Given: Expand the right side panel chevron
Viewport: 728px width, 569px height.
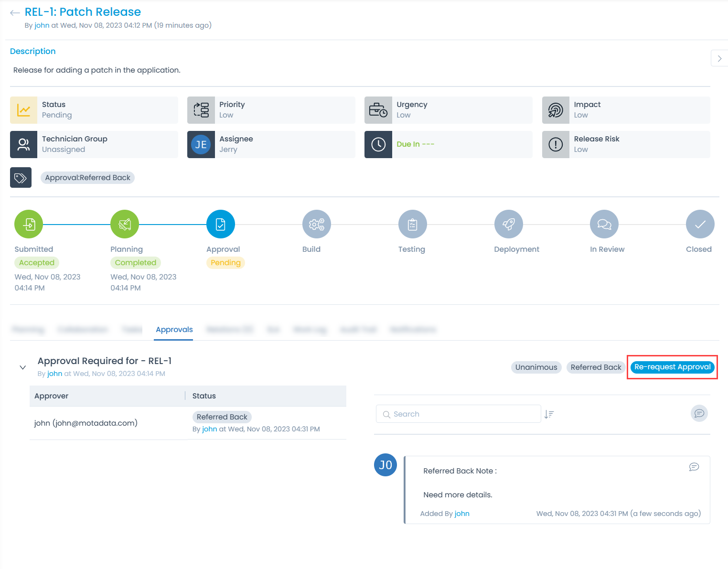Looking at the screenshot, I should (x=719, y=58).
